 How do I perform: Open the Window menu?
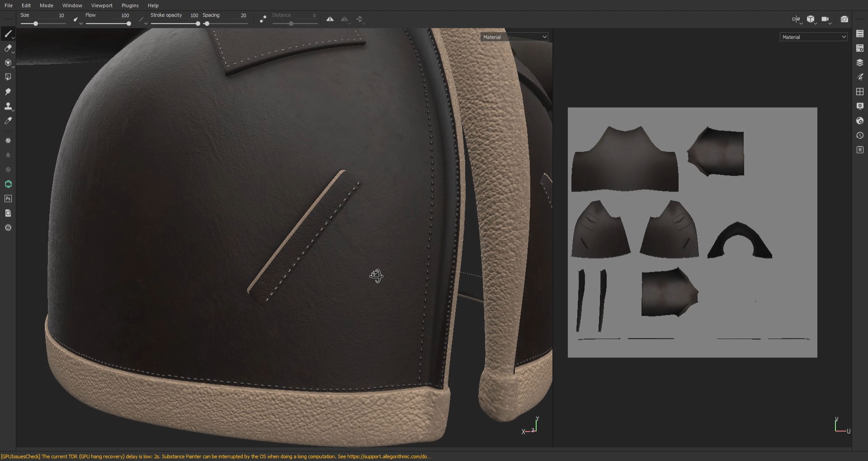pyautogui.click(x=72, y=5)
